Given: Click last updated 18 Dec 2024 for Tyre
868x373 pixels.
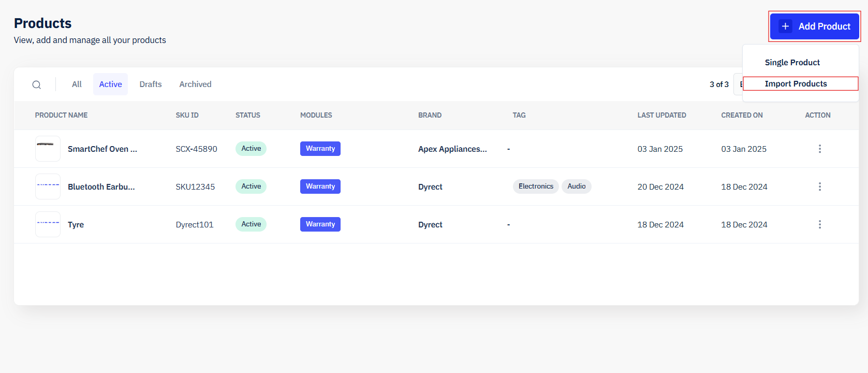Looking at the screenshot, I should 660,224.
